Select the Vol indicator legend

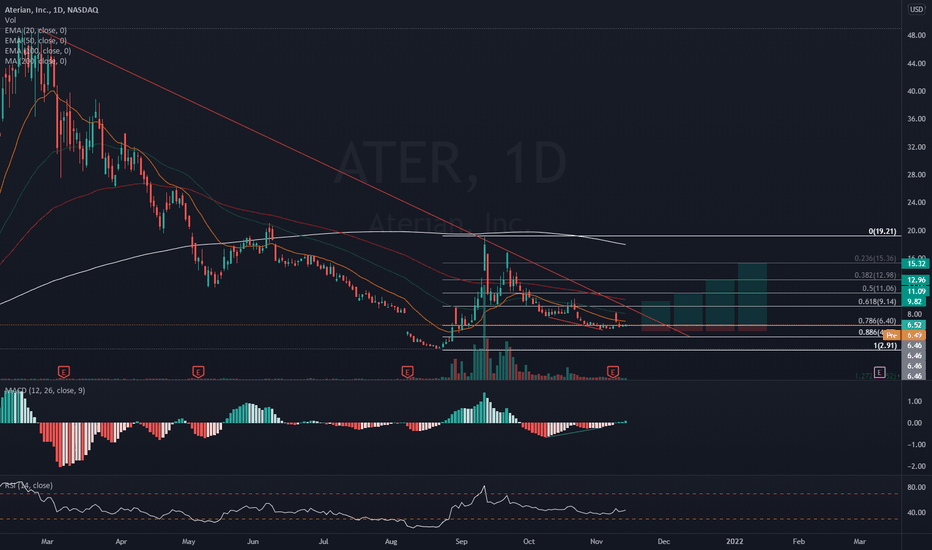click(10, 20)
